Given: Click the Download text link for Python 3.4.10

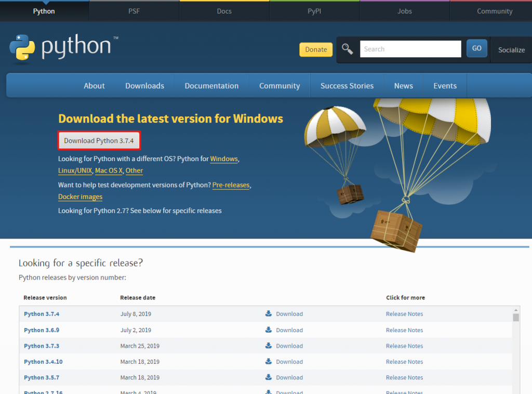Looking at the screenshot, I should coord(289,362).
